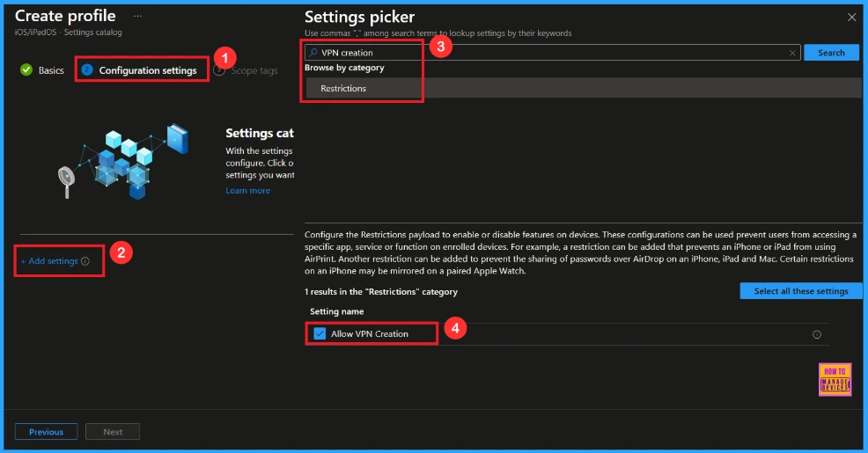
Task: Click the Add settings link
Action: click(x=49, y=261)
